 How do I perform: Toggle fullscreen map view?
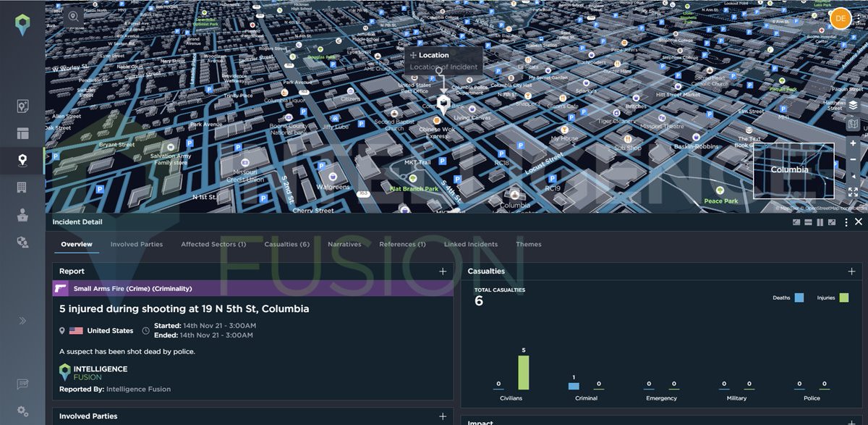[x=854, y=193]
